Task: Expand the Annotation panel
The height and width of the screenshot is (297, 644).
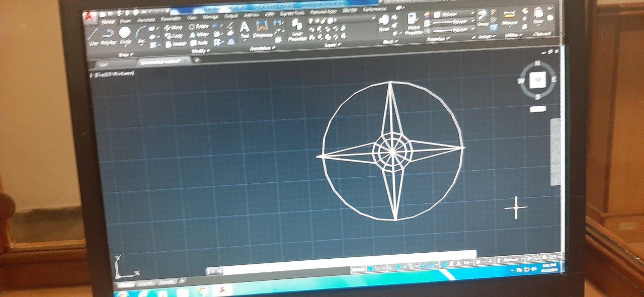Action: coord(263,48)
